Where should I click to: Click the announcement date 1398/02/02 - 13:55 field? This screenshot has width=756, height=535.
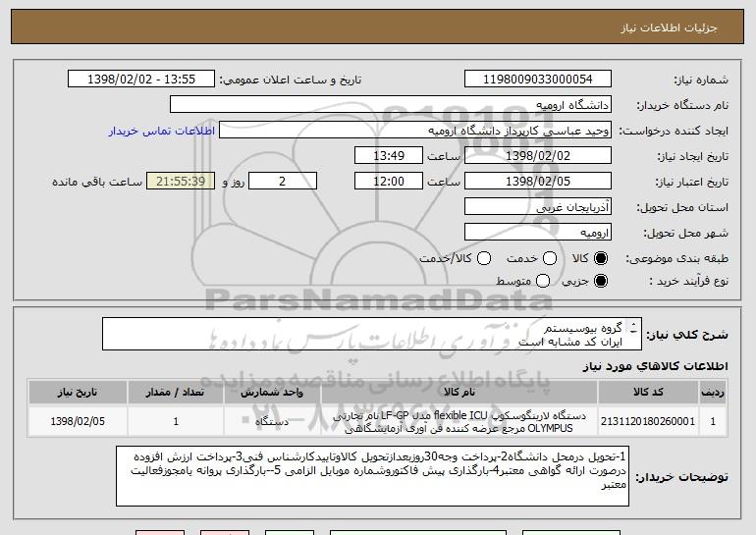tap(141, 79)
